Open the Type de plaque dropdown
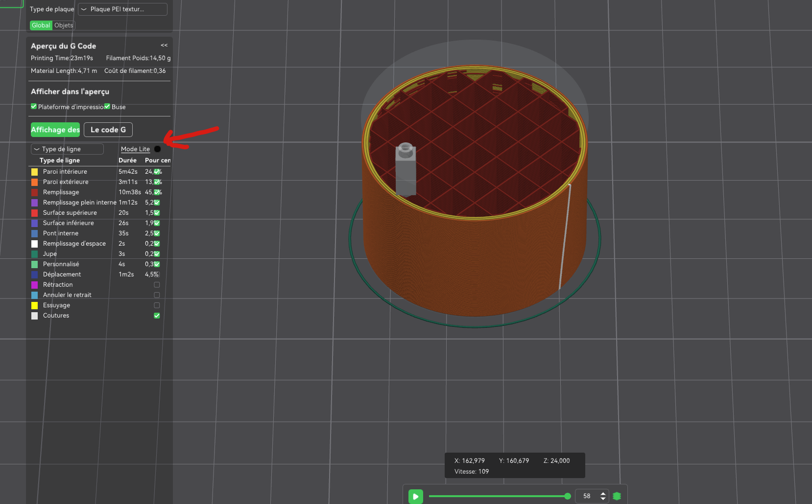812x504 pixels. [122, 9]
